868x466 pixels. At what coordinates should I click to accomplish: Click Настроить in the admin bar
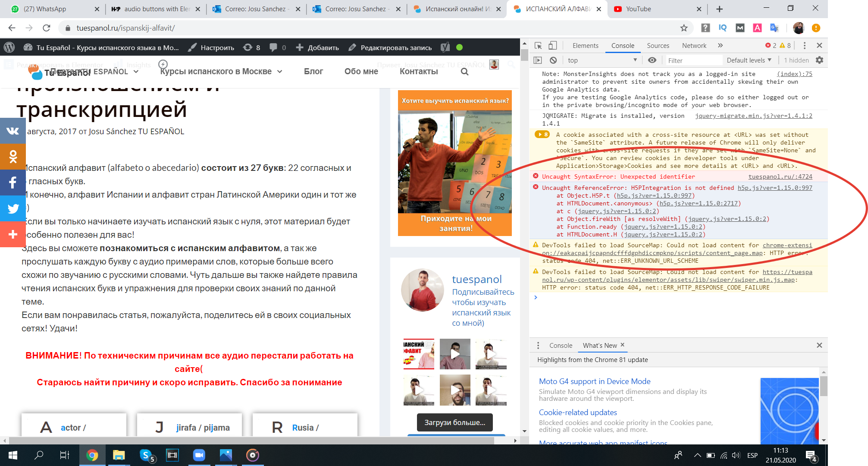pyautogui.click(x=211, y=47)
